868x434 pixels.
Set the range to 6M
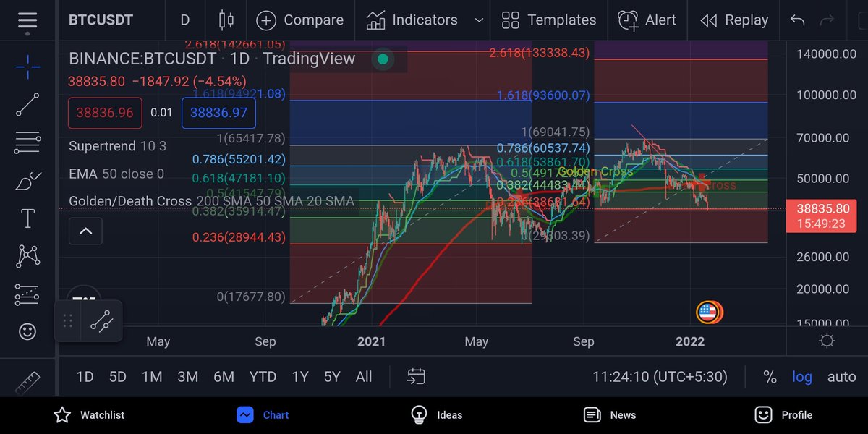pyautogui.click(x=224, y=377)
